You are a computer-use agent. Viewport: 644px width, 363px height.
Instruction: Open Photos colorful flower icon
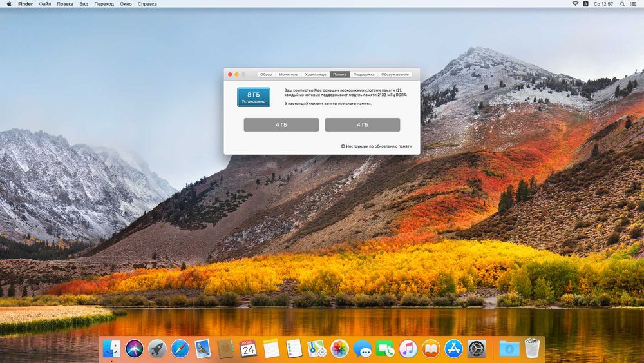point(339,349)
